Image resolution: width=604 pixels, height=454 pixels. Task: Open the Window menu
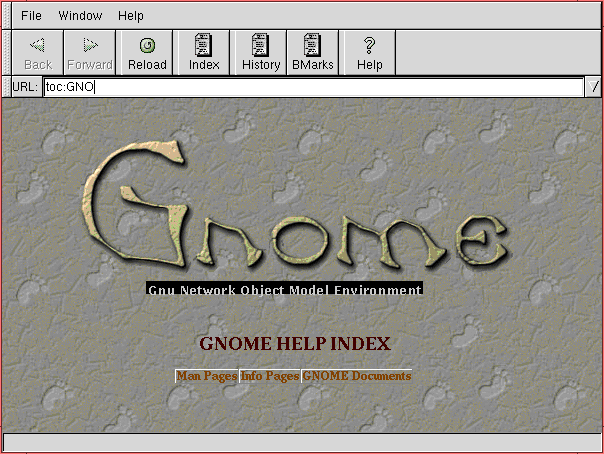coord(80,16)
